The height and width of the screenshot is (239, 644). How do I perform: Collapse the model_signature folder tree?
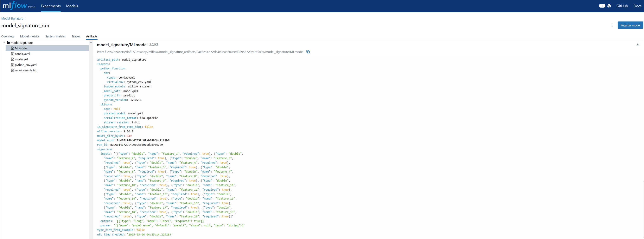(x=4, y=43)
